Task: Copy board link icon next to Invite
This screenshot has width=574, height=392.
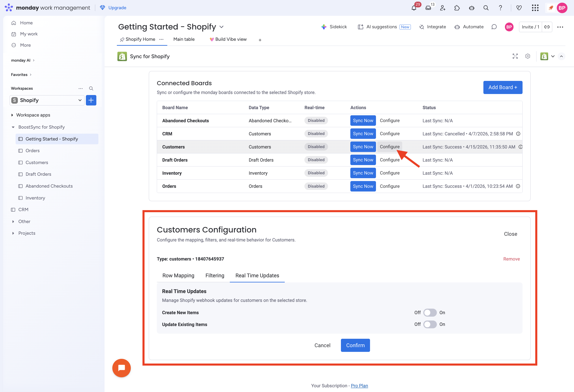Action: [547, 27]
